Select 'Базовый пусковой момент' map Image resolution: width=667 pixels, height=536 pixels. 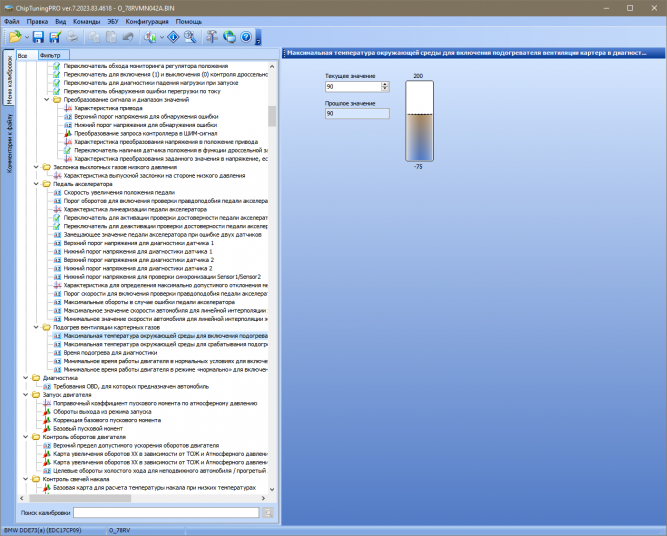[x=88, y=428]
